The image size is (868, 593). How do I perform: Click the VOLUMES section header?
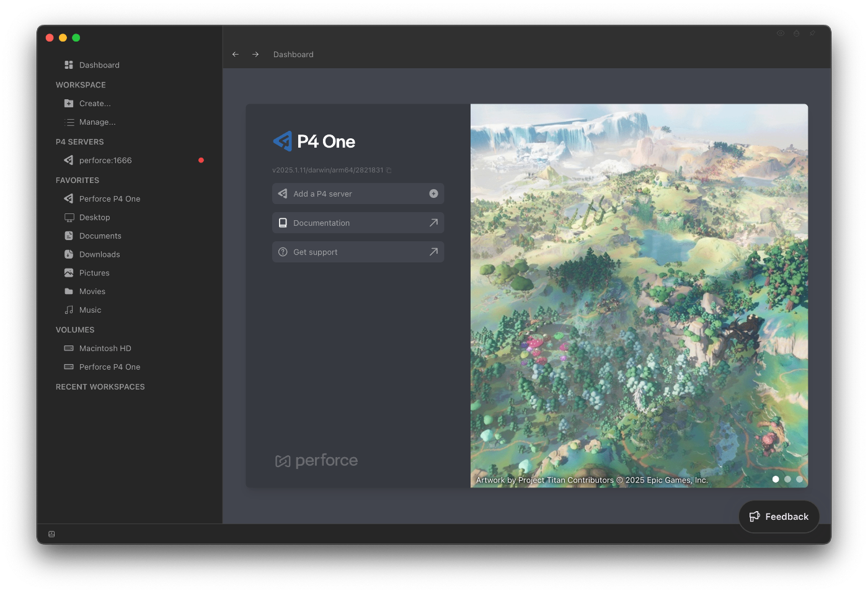click(x=75, y=330)
